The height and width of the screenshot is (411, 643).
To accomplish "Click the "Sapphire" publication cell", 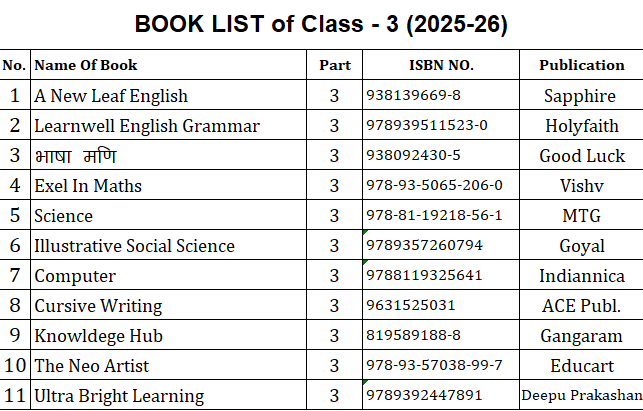I will 581,96.
